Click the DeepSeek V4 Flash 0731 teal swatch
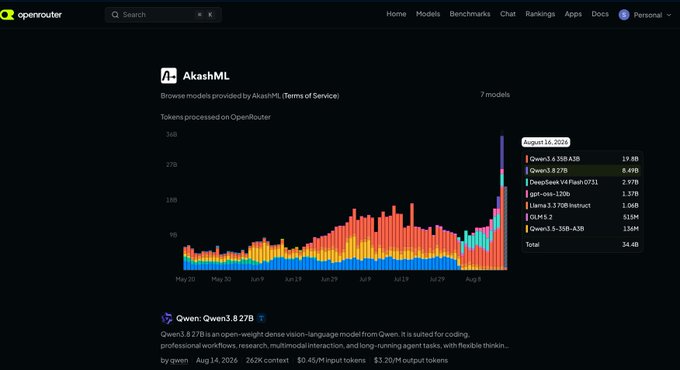Image resolution: width=680 pixels, height=370 pixels. [527, 183]
